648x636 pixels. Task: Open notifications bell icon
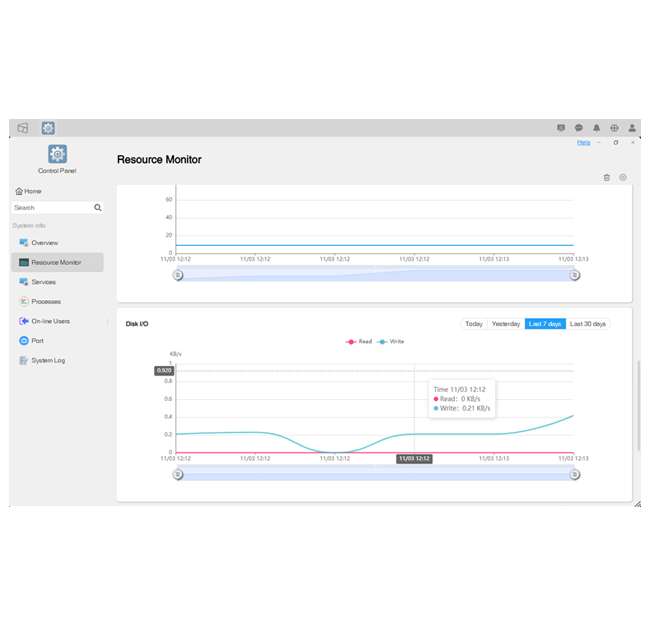tap(597, 128)
